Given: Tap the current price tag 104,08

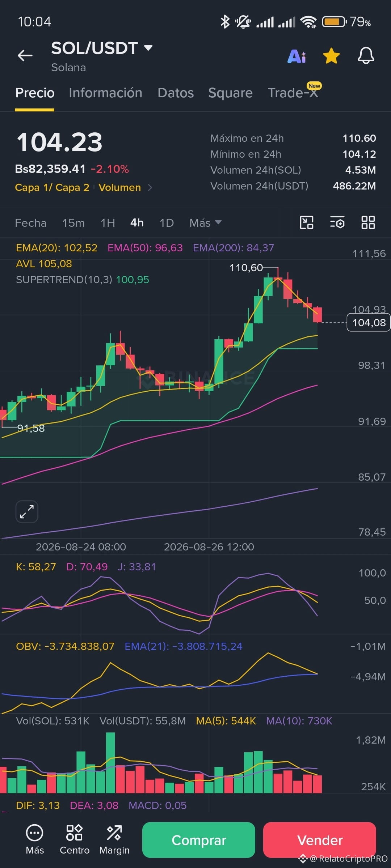Looking at the screenshot, I should (369, 322).
